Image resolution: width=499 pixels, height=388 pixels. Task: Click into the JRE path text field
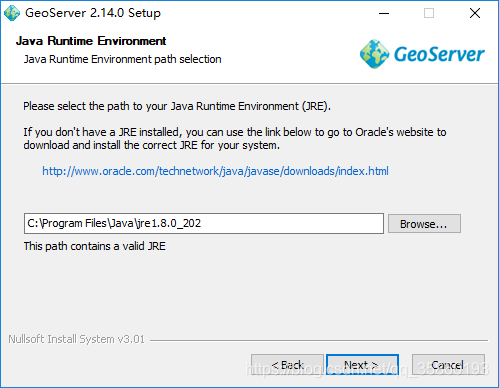pos(204,223)
